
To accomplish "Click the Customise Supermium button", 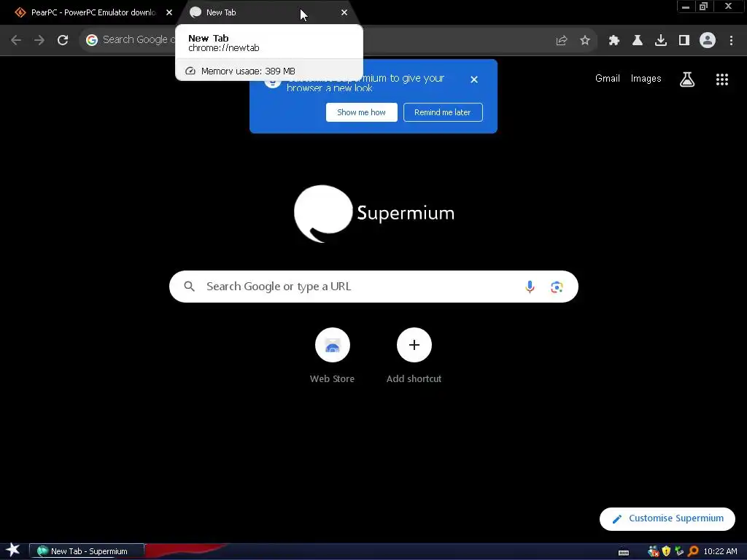I will [x=667, y=518].
